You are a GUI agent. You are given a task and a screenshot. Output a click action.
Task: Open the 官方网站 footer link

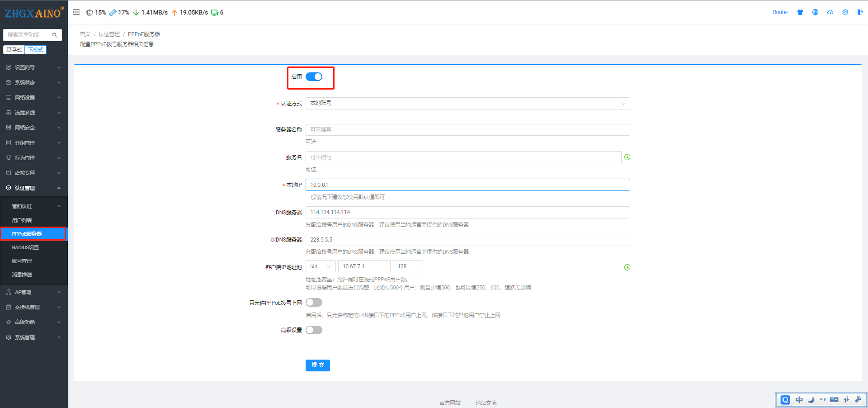450,403
